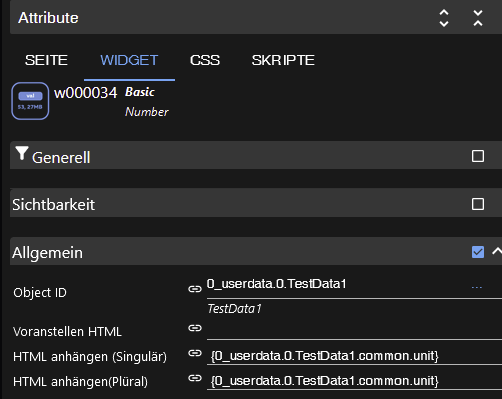The width and height of the screenshot is (502, 399).
Task: Switch to the CSS tab
Action: pyautogui.click(x=205, y=60)
